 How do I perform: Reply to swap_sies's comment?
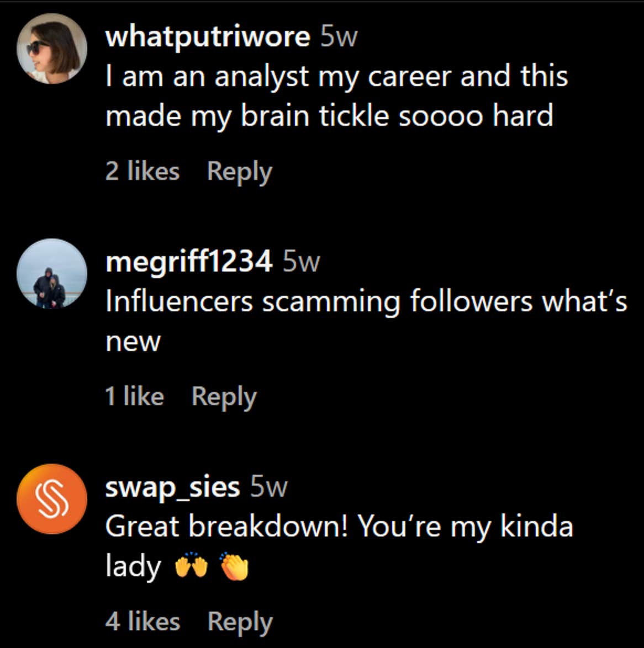(x=240, y=622)
